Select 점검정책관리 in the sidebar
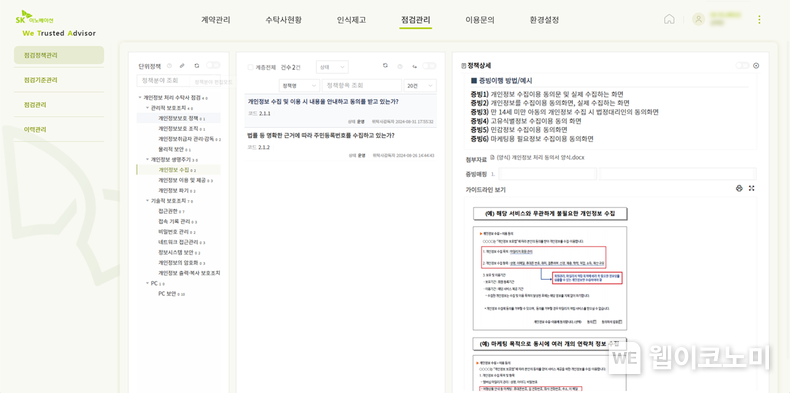 (59, 55)
